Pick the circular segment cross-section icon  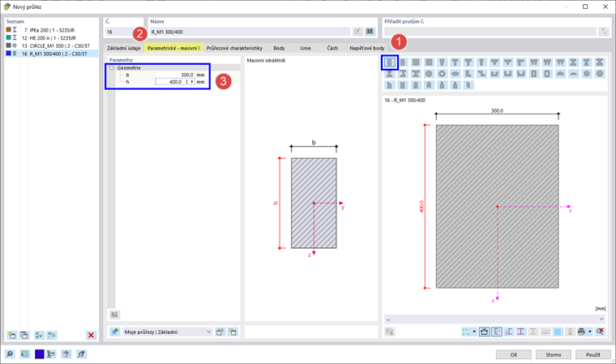click(x=573, y=74)
